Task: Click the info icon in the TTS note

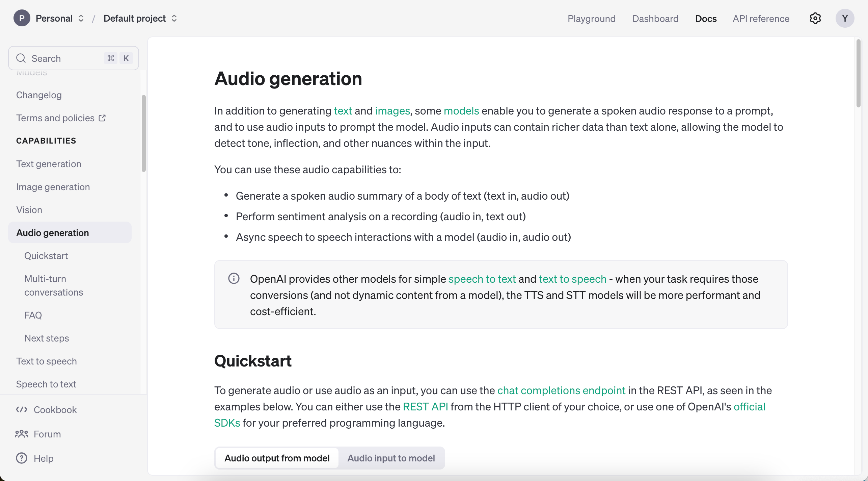Action: pyautogui.click(x=234, y=278)
